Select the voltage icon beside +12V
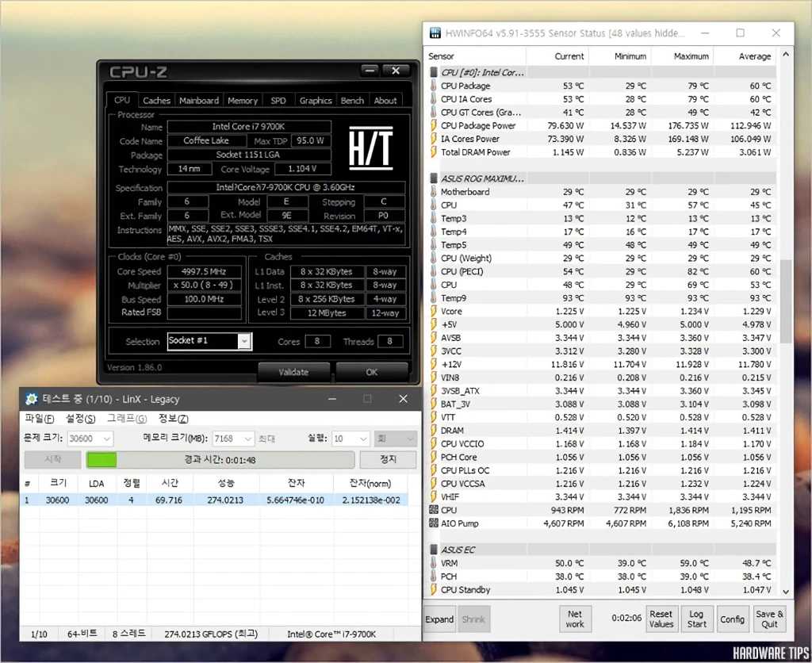812x663 pixels. (434, 364)
